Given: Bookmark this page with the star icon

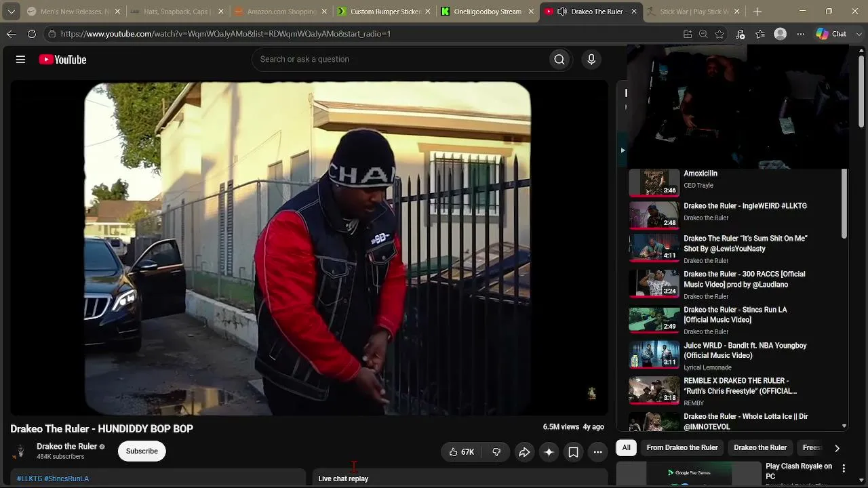Looking at the screenshot, I should [x=719, y=34].
